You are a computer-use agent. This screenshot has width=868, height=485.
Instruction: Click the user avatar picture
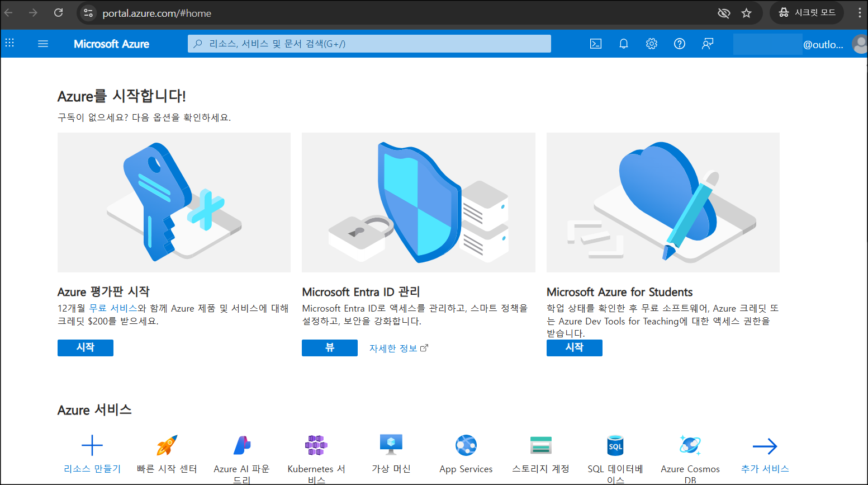coord(859,44)
